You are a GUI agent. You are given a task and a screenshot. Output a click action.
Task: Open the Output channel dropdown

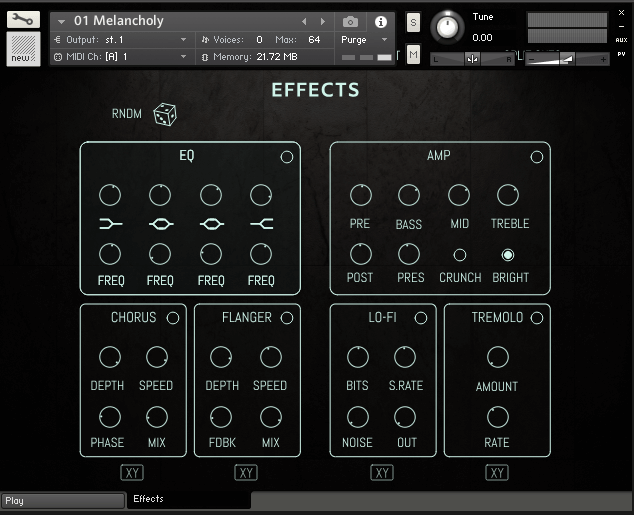[x=183, y=40]
